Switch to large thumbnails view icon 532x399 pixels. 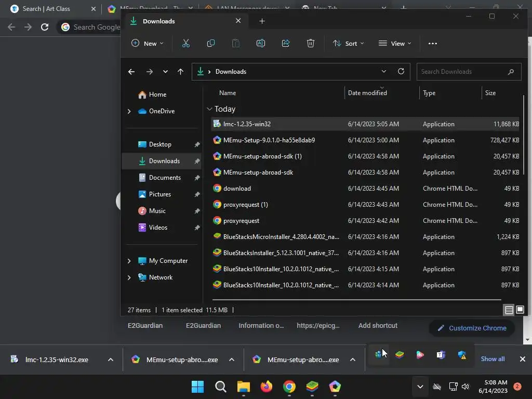[520, 310]
